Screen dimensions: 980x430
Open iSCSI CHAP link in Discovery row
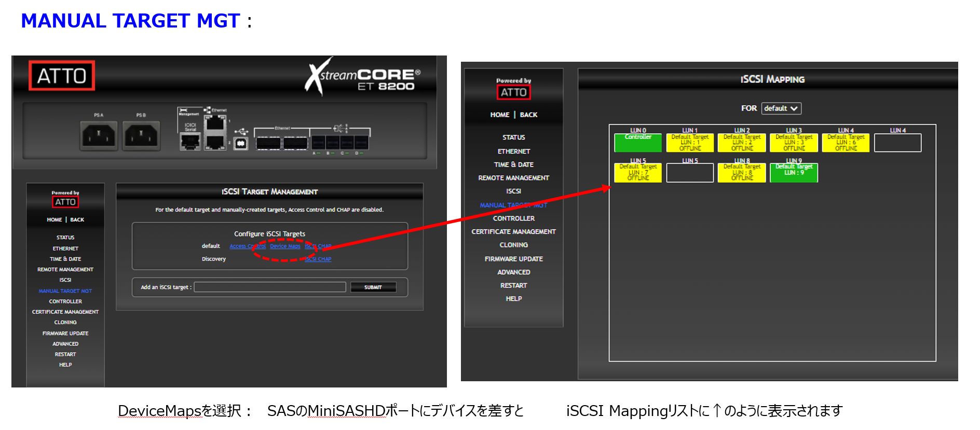pyautogui.click(x=318, y=259)
